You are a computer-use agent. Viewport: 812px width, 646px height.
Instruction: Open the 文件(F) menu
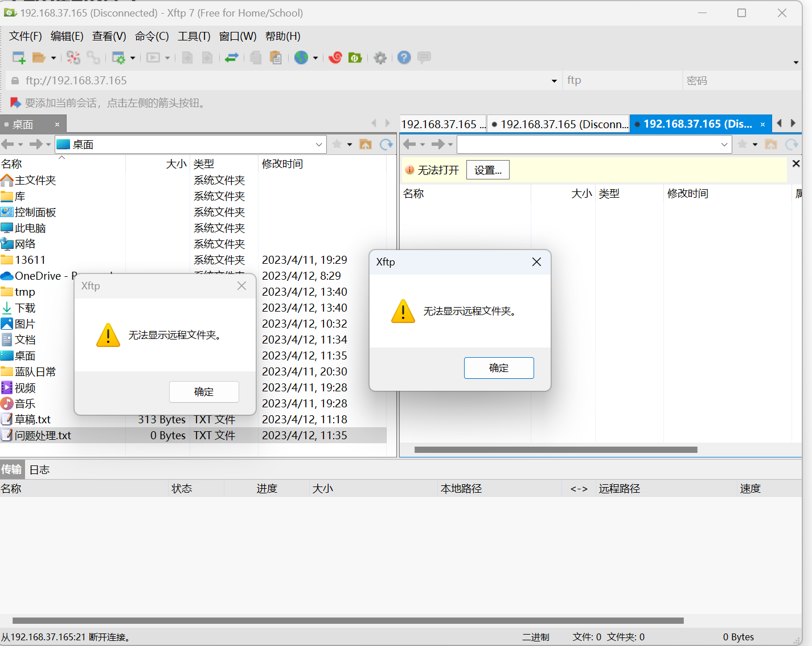[25, 36]
